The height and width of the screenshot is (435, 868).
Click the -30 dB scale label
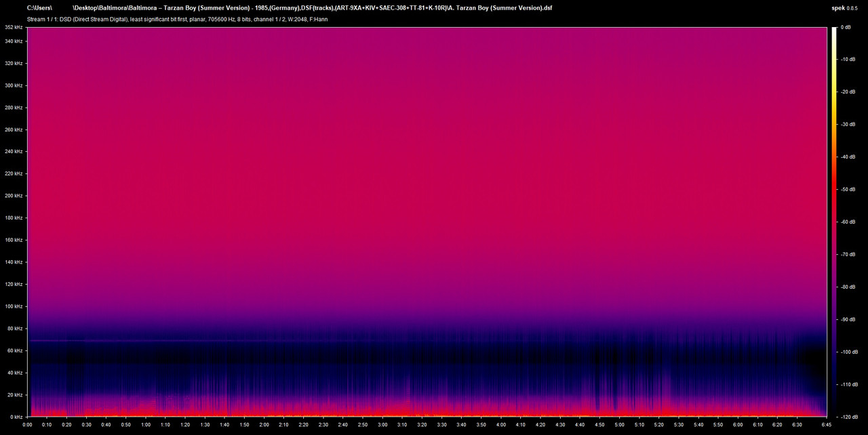pos(848,125)
